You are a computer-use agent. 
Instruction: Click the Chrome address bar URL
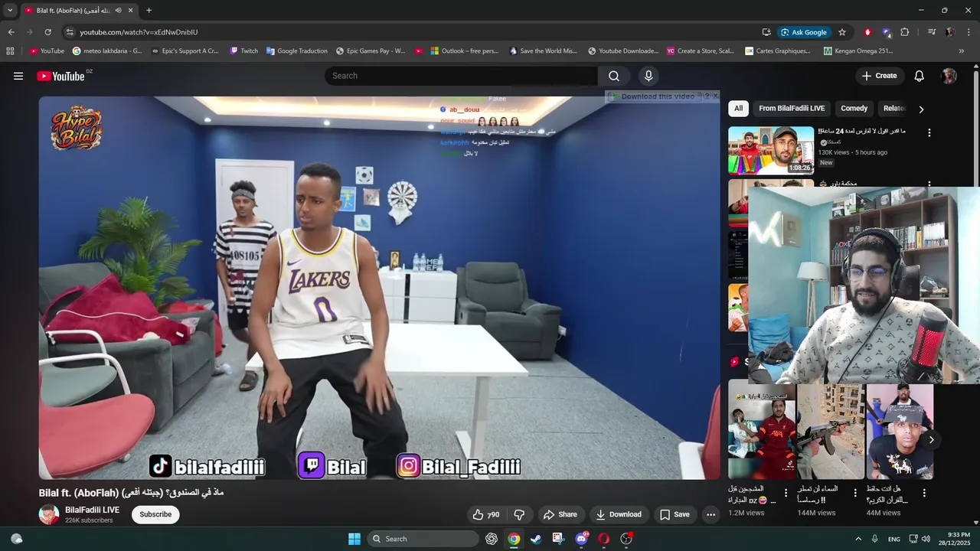tap(139, 32)
